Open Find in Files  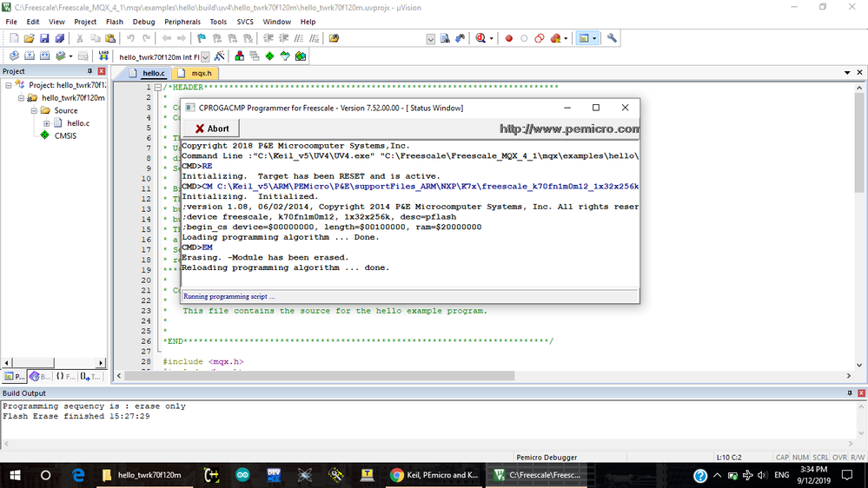pos(334,38)
